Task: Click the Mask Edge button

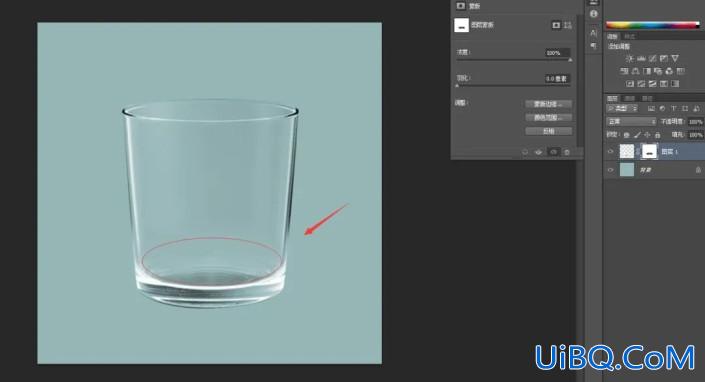Action: tap(549, 104)
